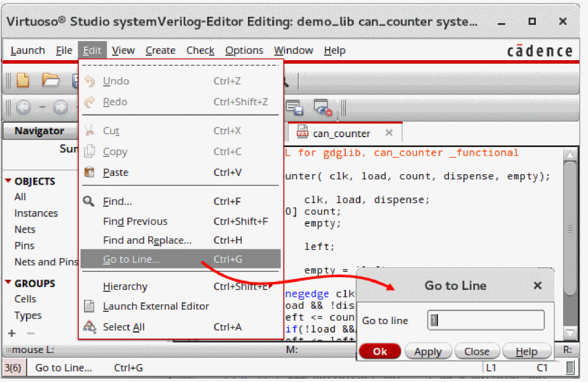Click the Select All icon
The height and width of the screenshot is (382, 588).
90,326
